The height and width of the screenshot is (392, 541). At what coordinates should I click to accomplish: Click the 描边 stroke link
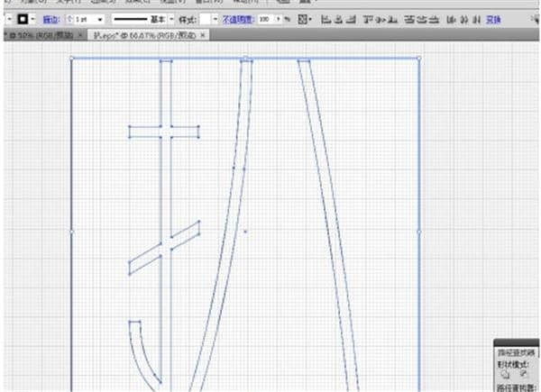(x=51, y=19)
